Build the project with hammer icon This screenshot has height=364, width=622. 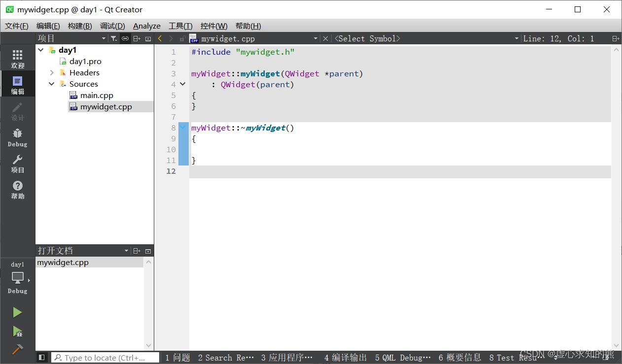17,349
